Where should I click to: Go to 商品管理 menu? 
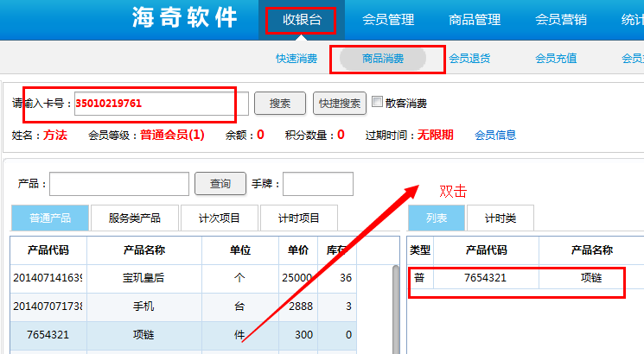click(x=475, y=19)
